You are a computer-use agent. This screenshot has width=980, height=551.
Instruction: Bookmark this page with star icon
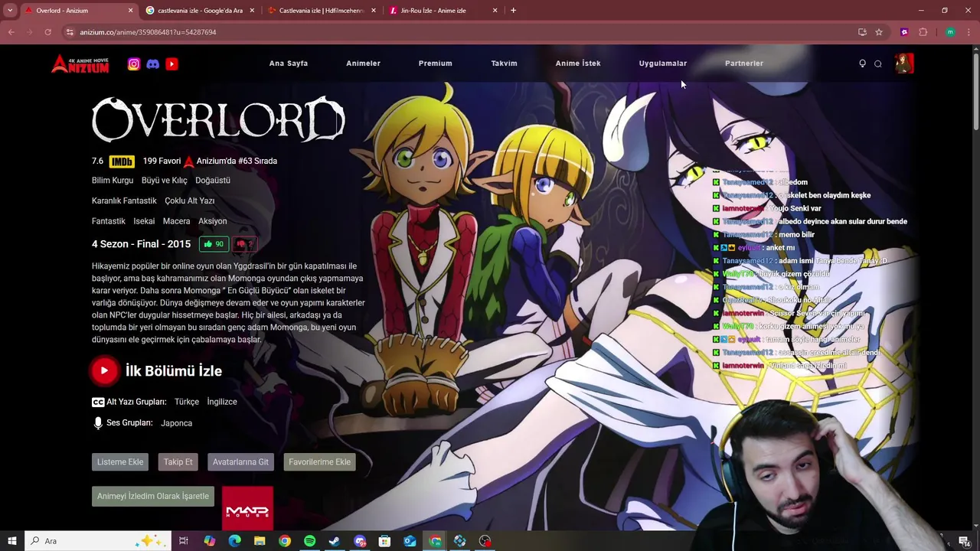(879, 32)
